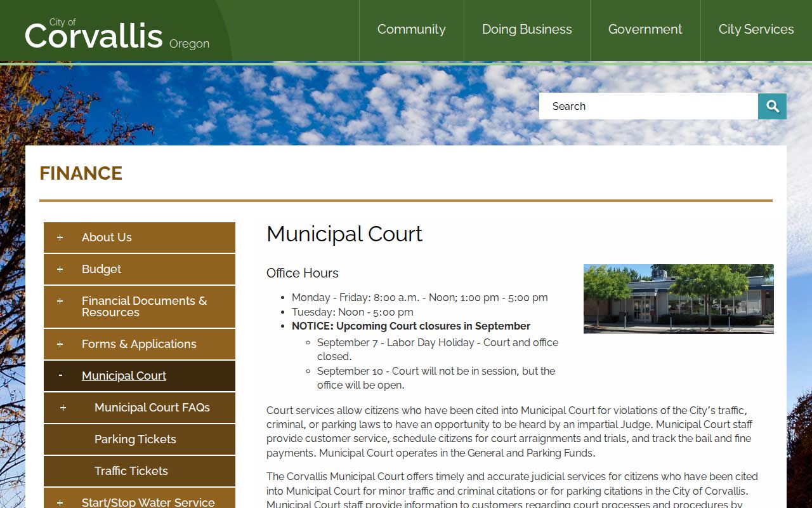Click the Municipal Court building photo

(x=679, y=299)
